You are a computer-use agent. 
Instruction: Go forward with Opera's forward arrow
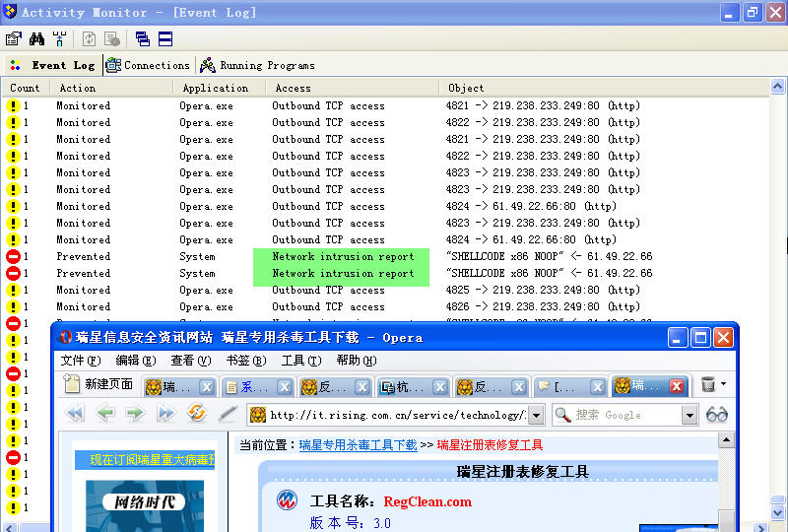click(135, 414)
